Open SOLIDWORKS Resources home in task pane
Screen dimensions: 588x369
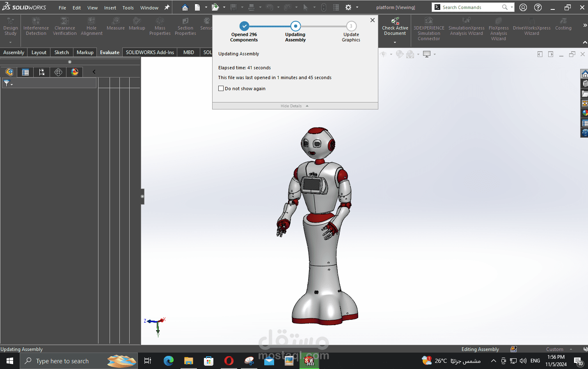(585, 74)
